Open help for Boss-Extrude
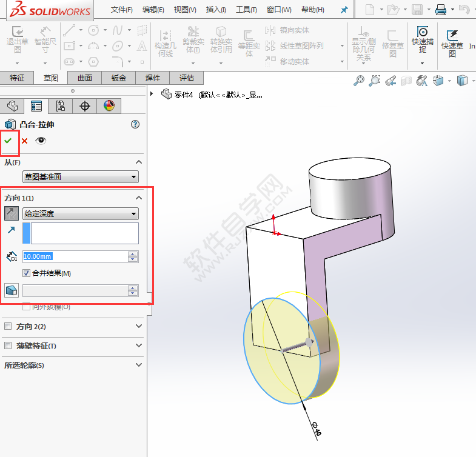The height and width of the screenshot is (457, 476). point(135,124)
